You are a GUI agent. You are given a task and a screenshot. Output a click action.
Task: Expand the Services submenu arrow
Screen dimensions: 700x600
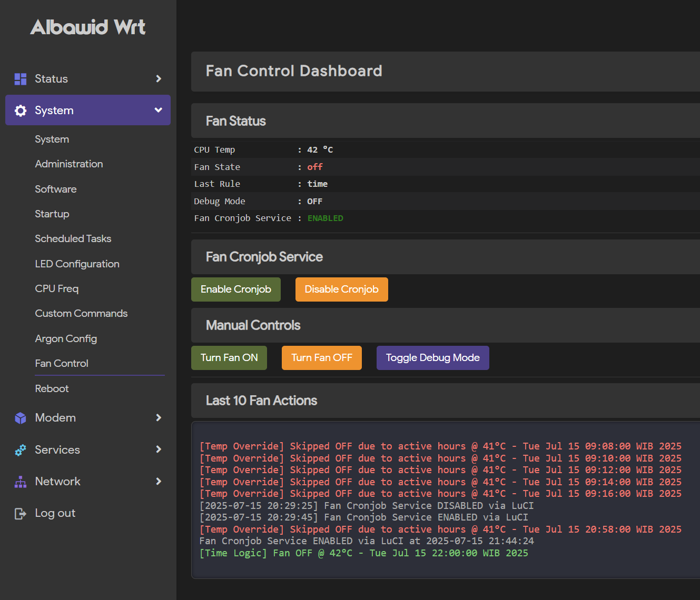point(159,449)
